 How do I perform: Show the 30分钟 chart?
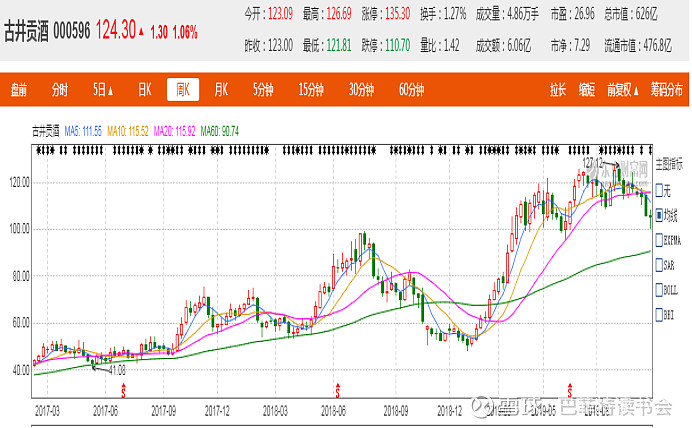pyautogui.click(x=361, y=90)
